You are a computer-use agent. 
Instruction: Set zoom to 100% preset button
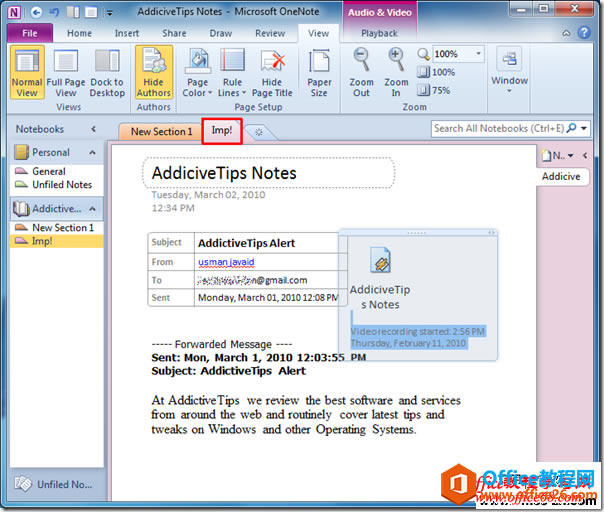click(x=436, y=72)
